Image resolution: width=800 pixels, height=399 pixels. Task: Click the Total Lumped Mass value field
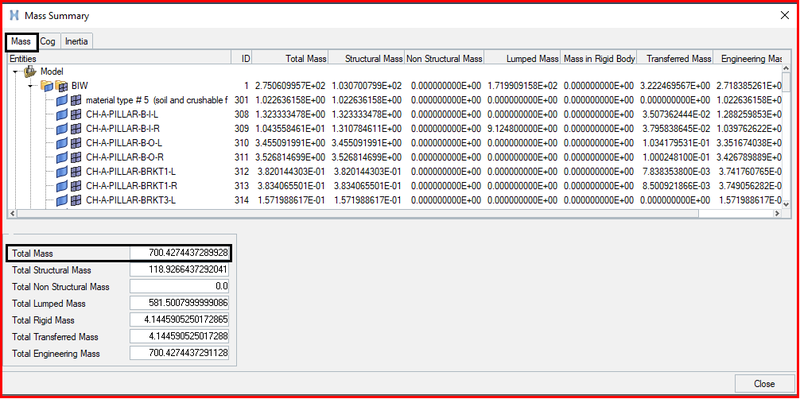180,304
